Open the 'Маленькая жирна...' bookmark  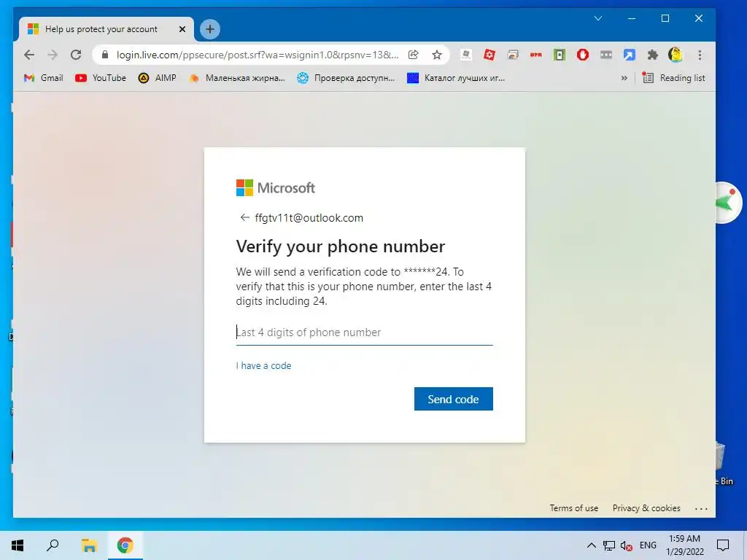237,77
